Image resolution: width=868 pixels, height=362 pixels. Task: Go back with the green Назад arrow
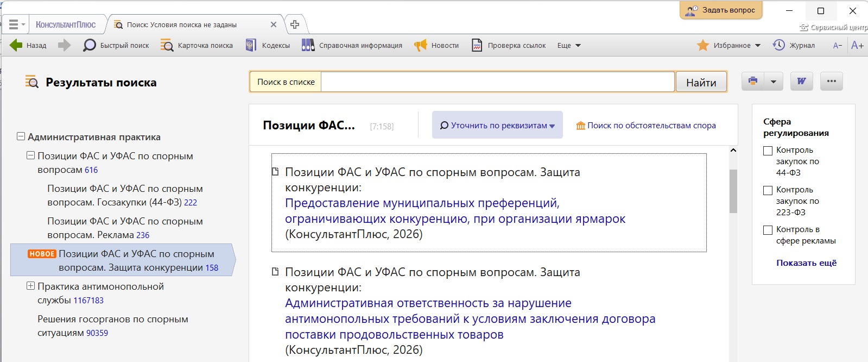[x=28, y=45]
